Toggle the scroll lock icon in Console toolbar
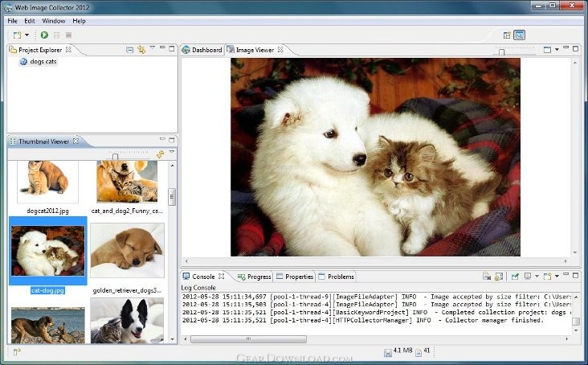This screenshot has width=588, height=365. (x=498, y=277)
